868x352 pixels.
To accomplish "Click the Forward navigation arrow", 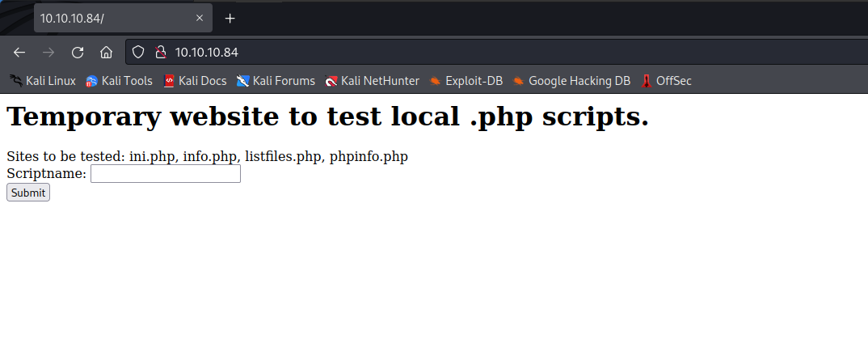I will [48, 53].
